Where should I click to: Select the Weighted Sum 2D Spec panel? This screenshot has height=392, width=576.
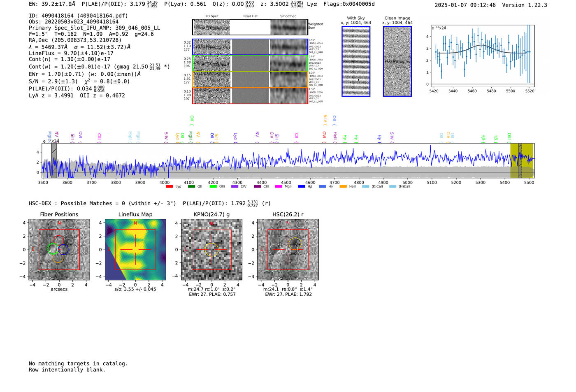tap(211, 27)
